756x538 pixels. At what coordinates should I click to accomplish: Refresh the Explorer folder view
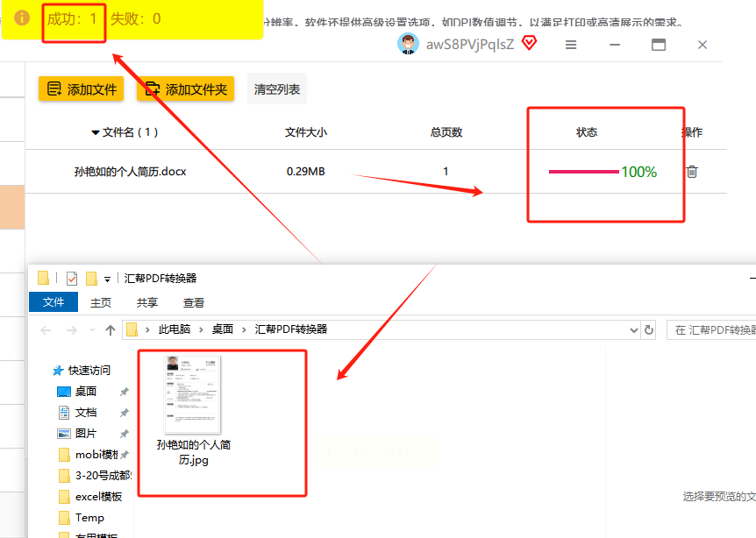pyautogui.click(x=649, y=330)
